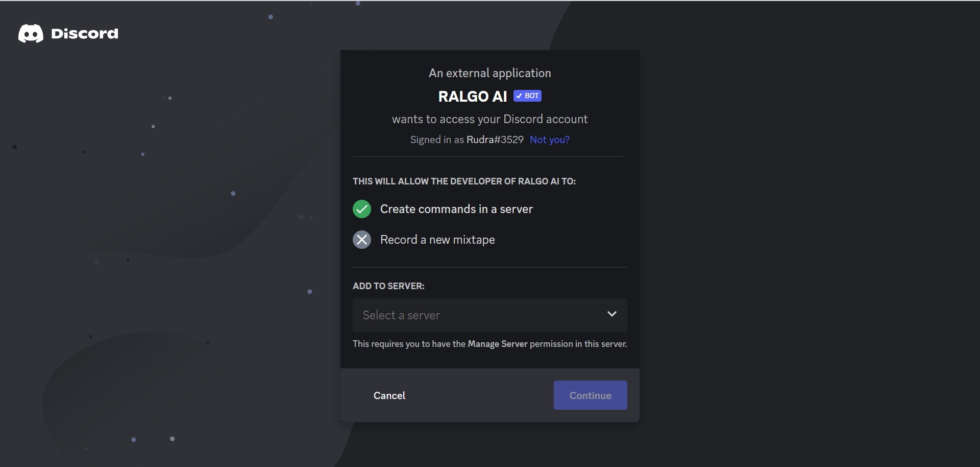Click the Discord wordmark text
Viewport: 980px width, 467px height.
point(85,34)
